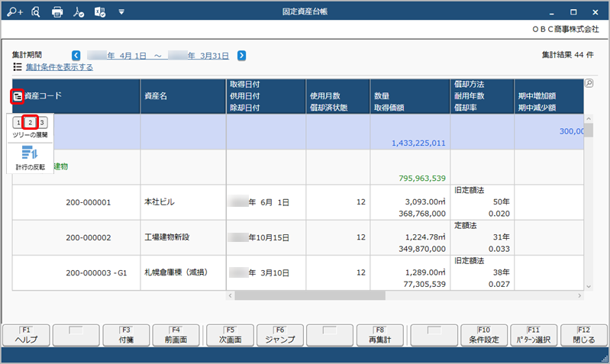610x364 pixels.
Task: Click the F12 閉じる button
Action: pyautogui.click(x=583, y=335)
